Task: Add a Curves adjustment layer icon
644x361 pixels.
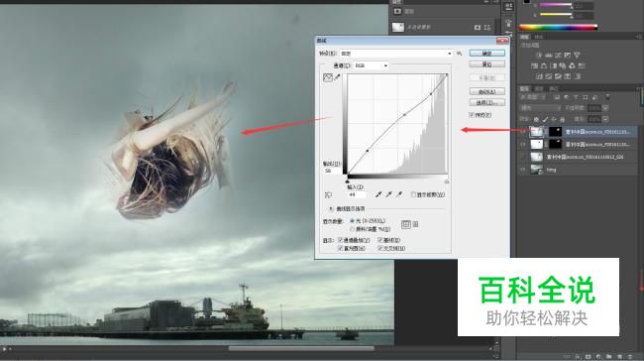Action: [558, 56]
